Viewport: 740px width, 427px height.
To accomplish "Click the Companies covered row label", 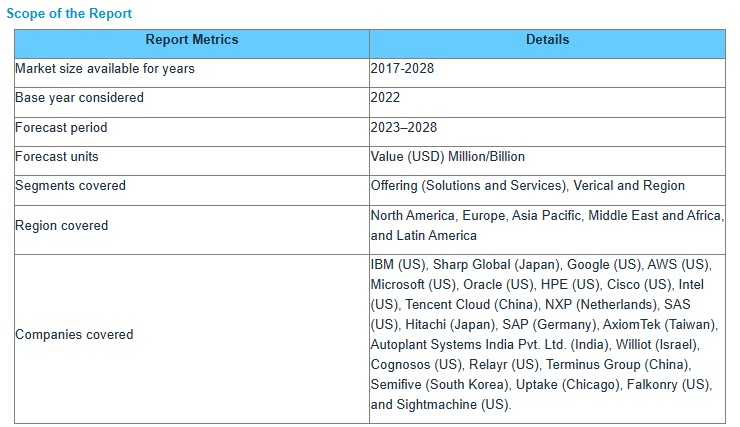I will [x=74, y=335].
